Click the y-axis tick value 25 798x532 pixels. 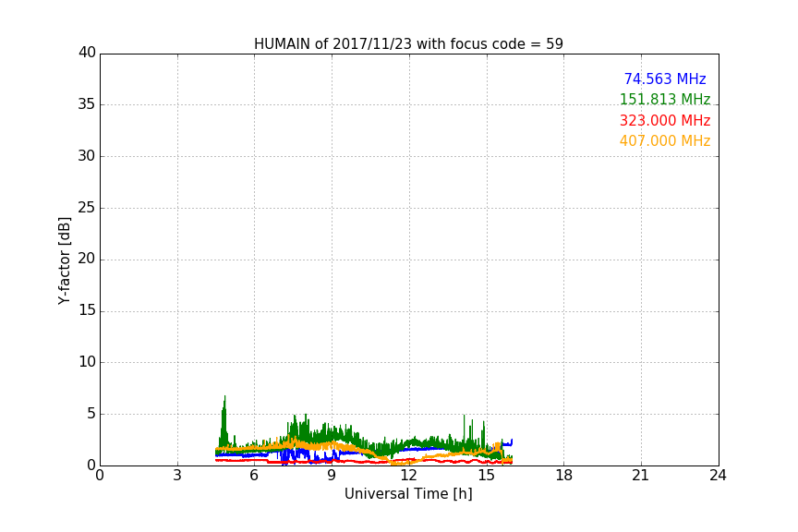87,207
